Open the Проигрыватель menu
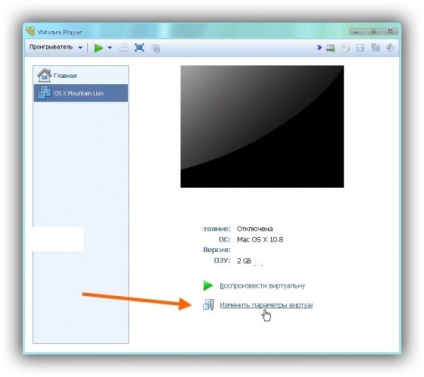 [51, 47]
